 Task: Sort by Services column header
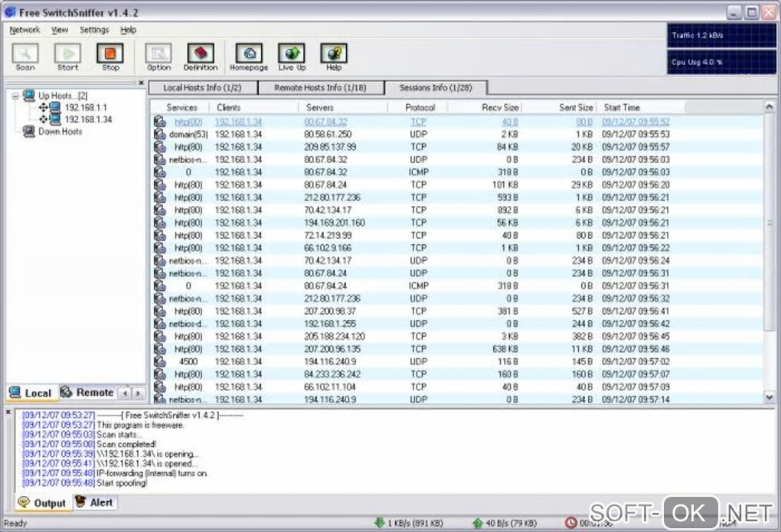click(x=181, y=108)
